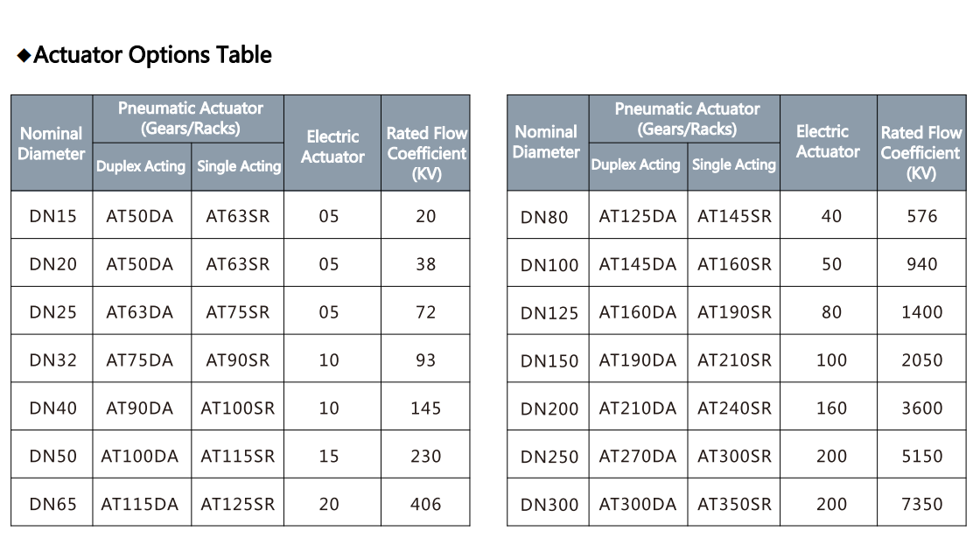Click the left table's Electric Actuator header
The width and height of the screenshot is (980, 559).
332,146
